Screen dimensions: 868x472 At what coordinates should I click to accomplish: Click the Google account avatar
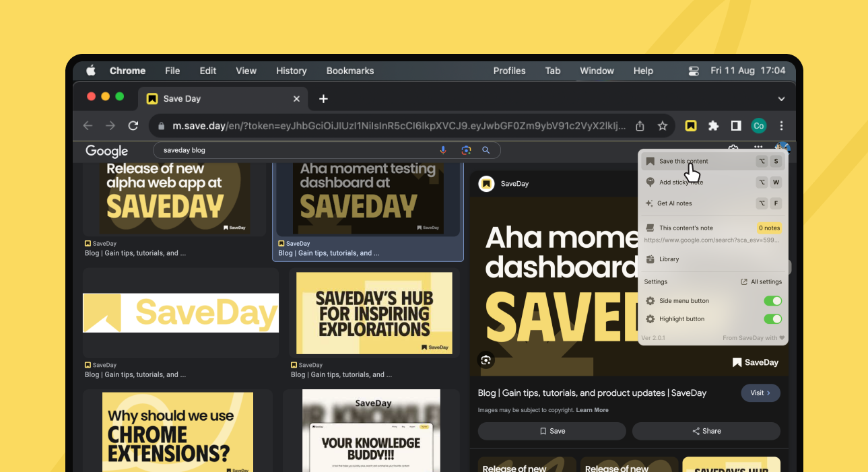click(782, 148)
